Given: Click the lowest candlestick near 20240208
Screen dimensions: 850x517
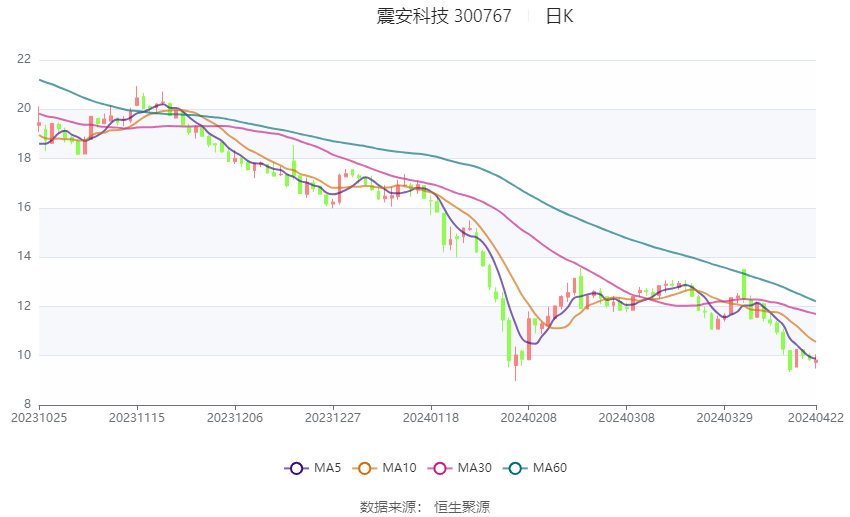Looking at the screenshot, I should [516, 366].
